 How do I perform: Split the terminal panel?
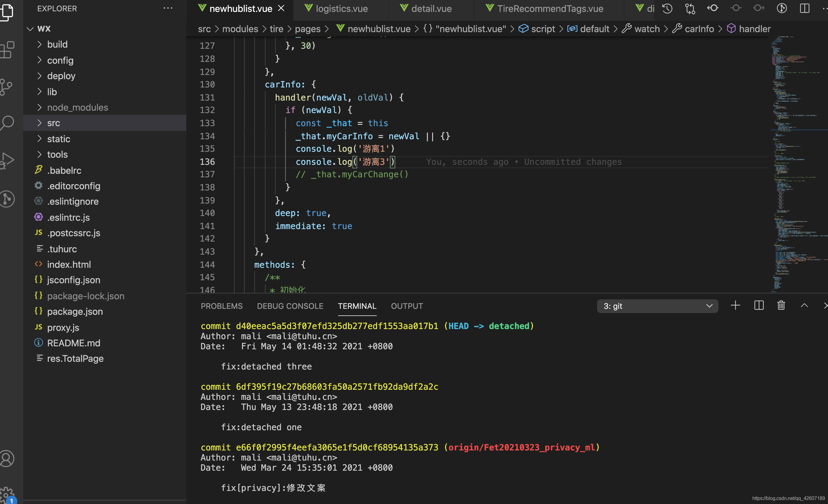[x=759, y=306]
